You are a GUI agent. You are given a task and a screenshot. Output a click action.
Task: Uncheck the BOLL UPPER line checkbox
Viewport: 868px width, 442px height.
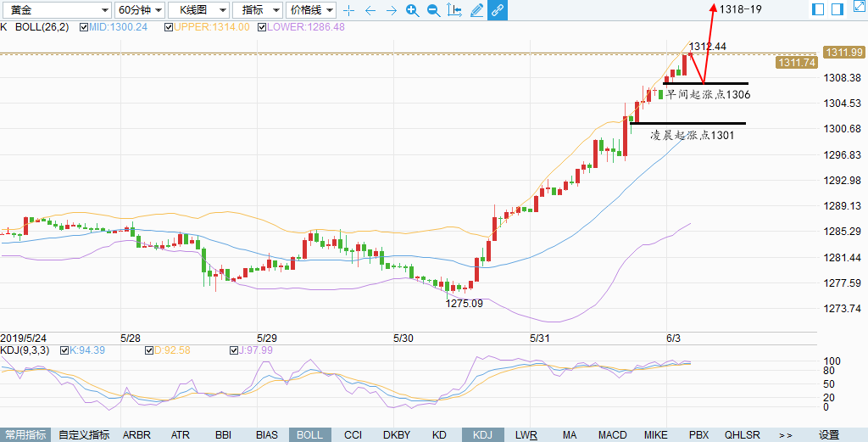[168, 27]
